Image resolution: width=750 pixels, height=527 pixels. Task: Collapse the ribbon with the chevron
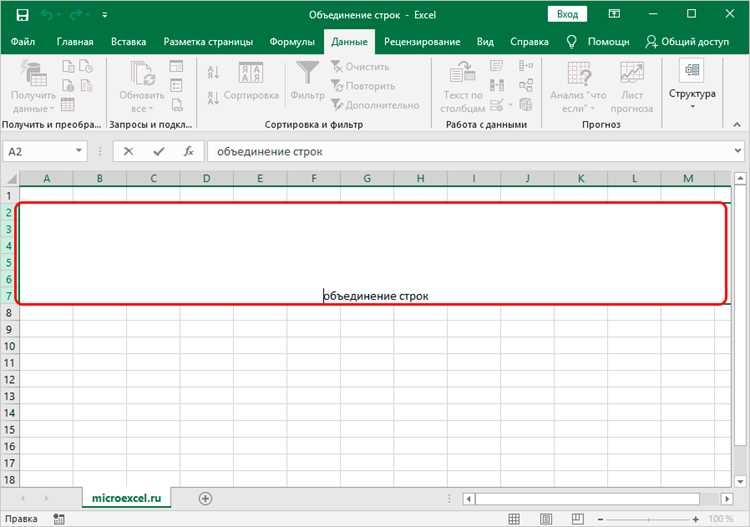pyautogui.click(x=737, y=124)
